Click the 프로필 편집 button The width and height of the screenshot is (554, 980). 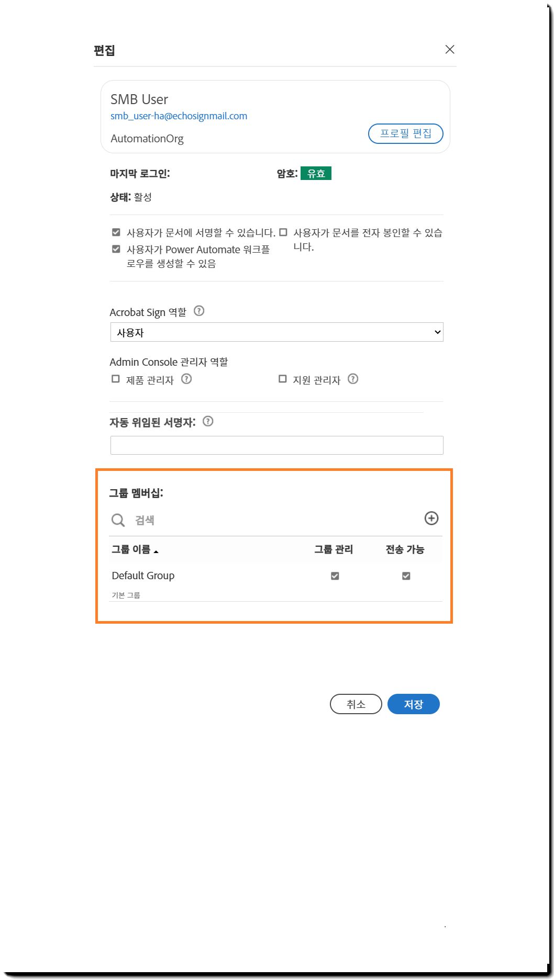[406, 133]
